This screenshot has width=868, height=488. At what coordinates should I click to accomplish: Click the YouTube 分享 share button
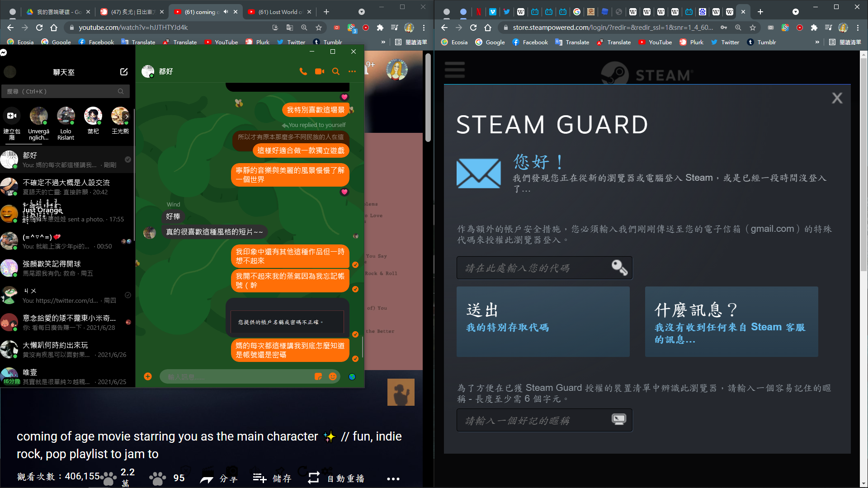tap(219, 479)
